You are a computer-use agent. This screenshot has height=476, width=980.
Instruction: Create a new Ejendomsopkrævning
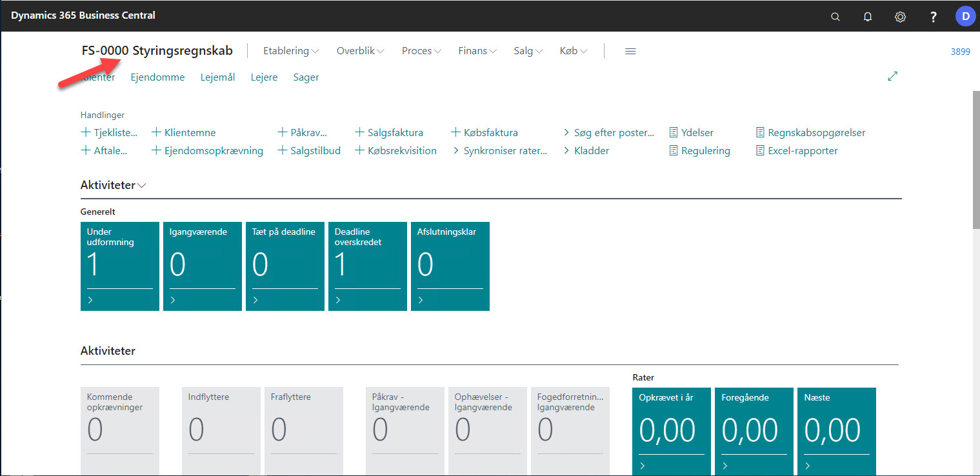(x=208, y=151)
